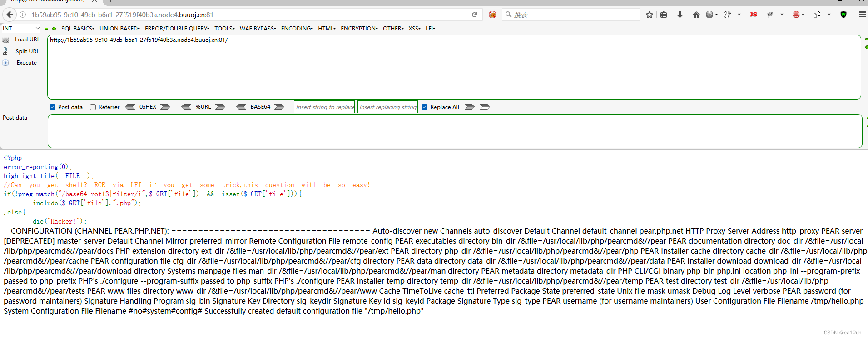868x339 pixels.
Task: Base64-decode with the left BASE64 arrow
Action: [x=242, y=107]
